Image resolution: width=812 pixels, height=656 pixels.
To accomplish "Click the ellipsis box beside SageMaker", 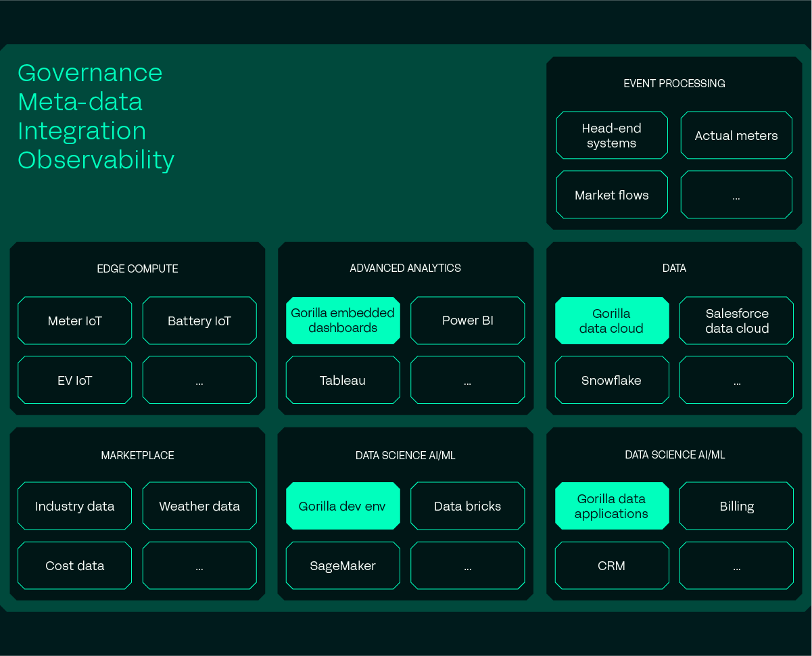I will (x=468, y=565).
